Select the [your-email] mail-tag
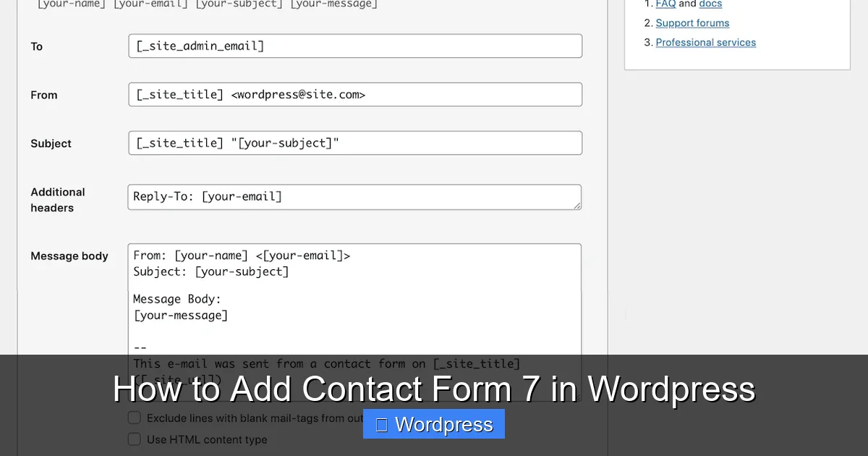 150,4
